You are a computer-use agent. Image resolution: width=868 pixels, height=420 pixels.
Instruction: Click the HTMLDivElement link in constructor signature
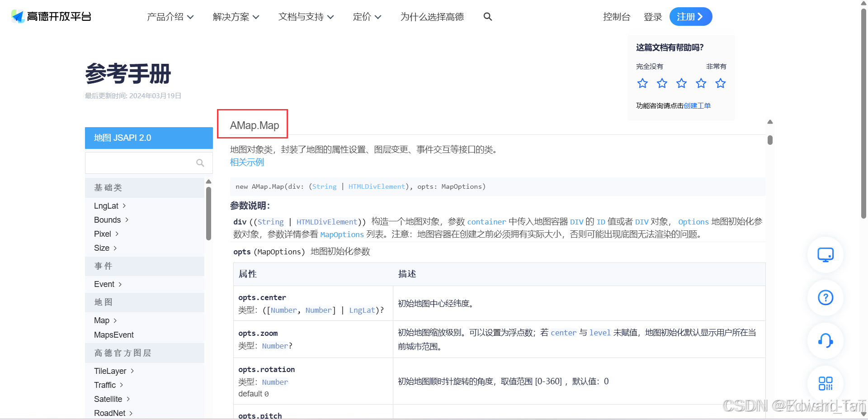(x=377, y=186)
